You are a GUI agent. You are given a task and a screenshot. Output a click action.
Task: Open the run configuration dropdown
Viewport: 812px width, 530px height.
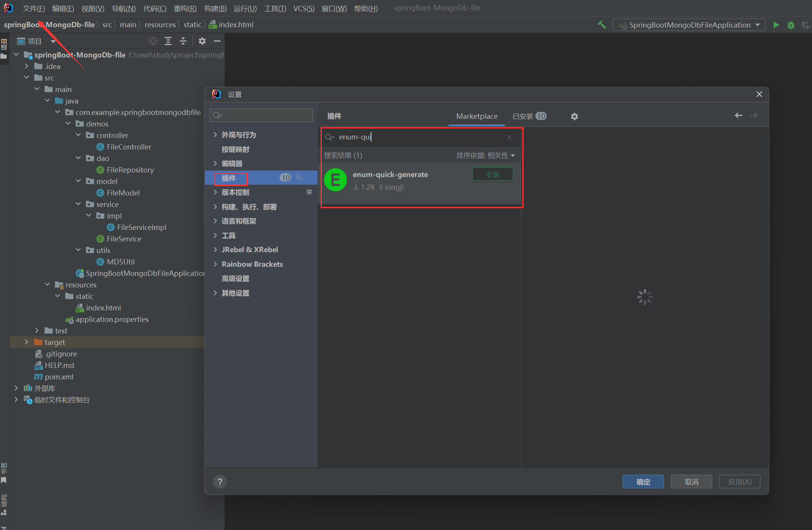coord(689,25)
